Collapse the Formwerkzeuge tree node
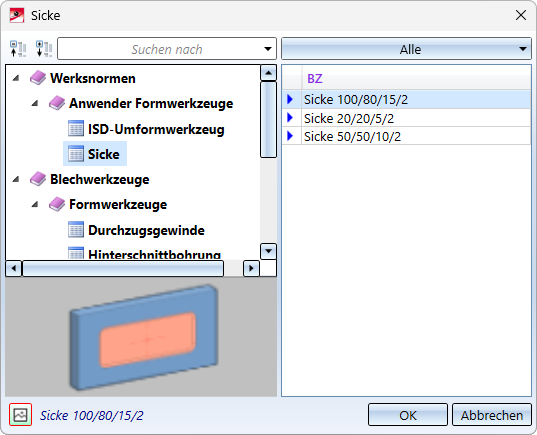This screenshot has height=435, width=537. click(x=35, y=205)
